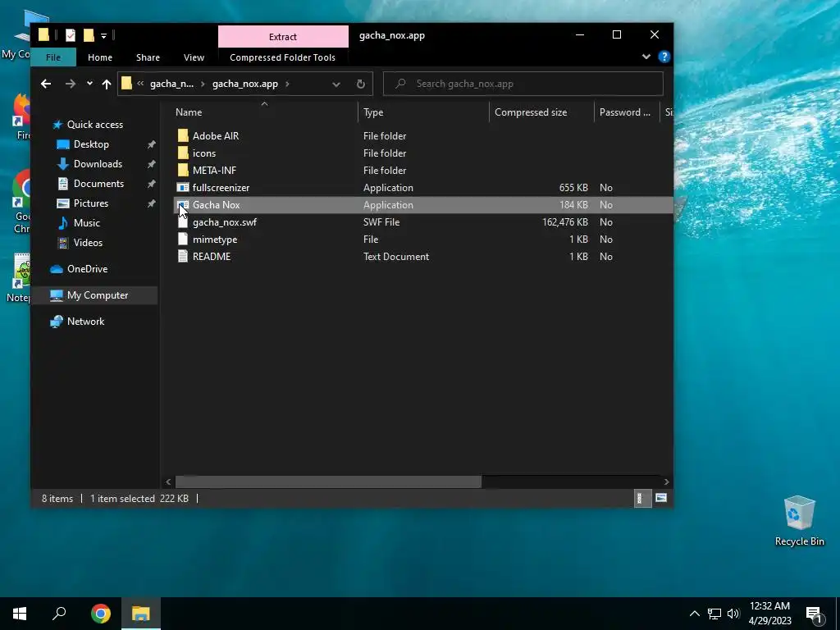840x630 pixels.
Task: Select the gacha_nox.swf file icon
Action: (x=183, y=221)
